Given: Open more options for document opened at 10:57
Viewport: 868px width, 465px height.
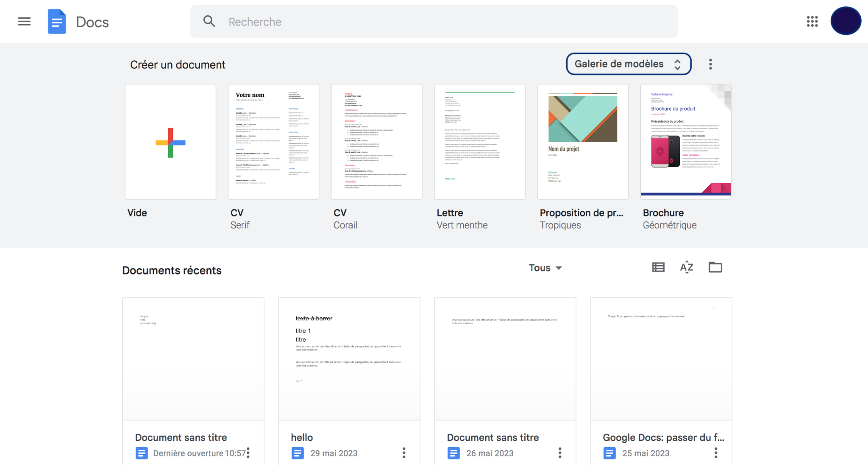Looking at the screenshot, I should pos(248,453).
